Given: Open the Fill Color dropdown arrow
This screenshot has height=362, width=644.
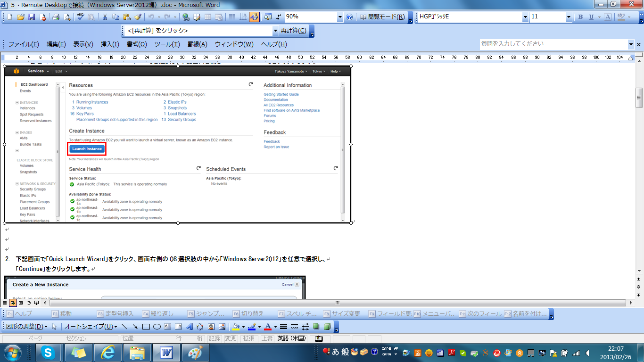Looking at the screenshot, I should 244,326.
